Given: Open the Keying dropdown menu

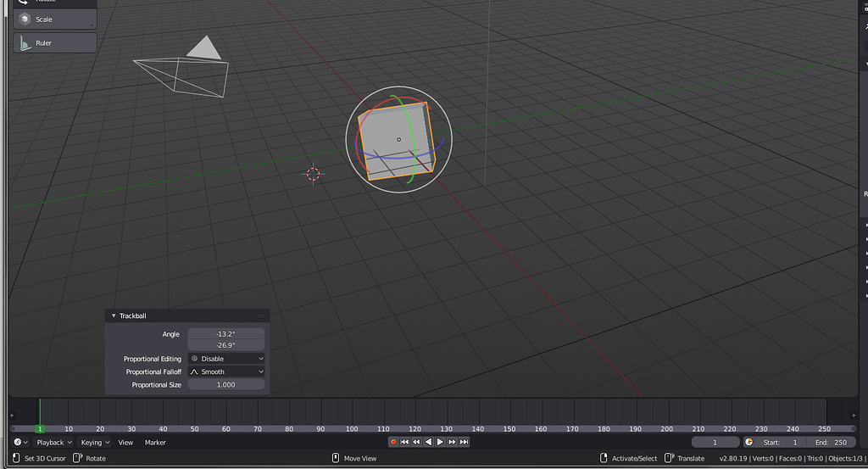Looking at the screenshot, I should pyautogui.click(x=95, y=443).
